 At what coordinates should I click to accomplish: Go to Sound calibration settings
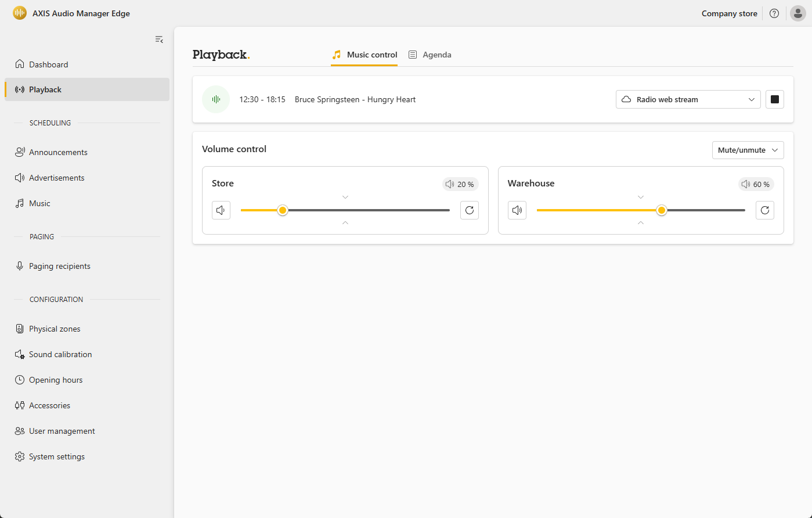tap(60, 354)
